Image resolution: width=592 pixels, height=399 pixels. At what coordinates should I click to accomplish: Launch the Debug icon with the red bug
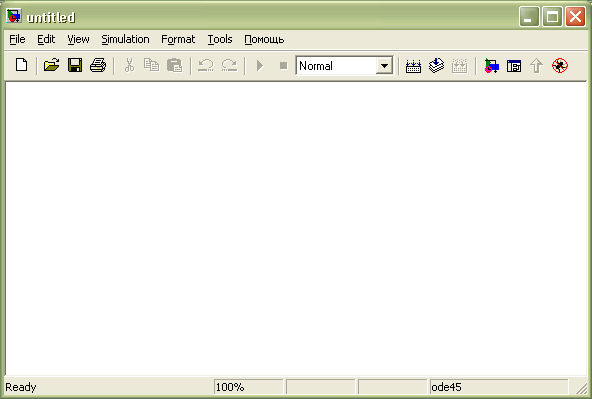[x=560, y=66]
